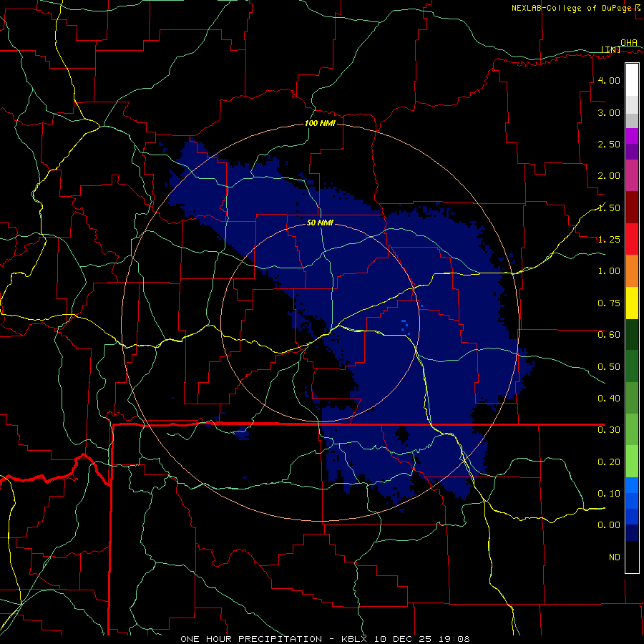
Task: Click the 0.75 legend value
Action: [x=609, y=303]
